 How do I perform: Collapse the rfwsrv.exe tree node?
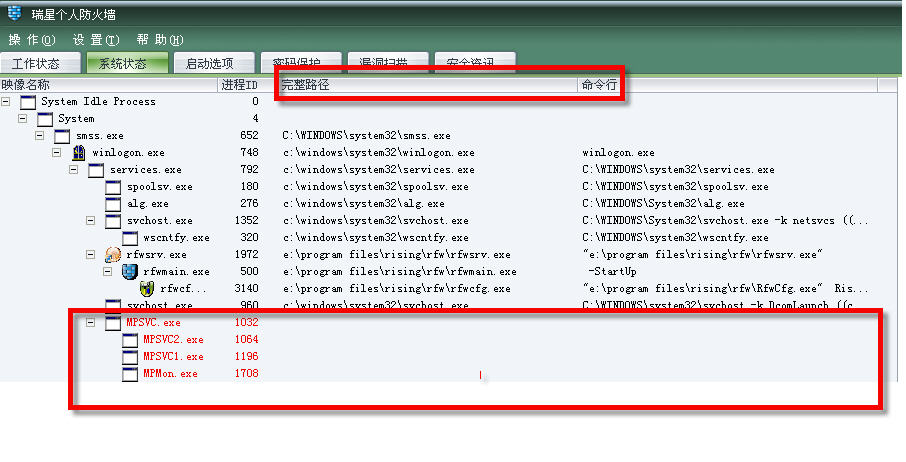pos(91,255)
